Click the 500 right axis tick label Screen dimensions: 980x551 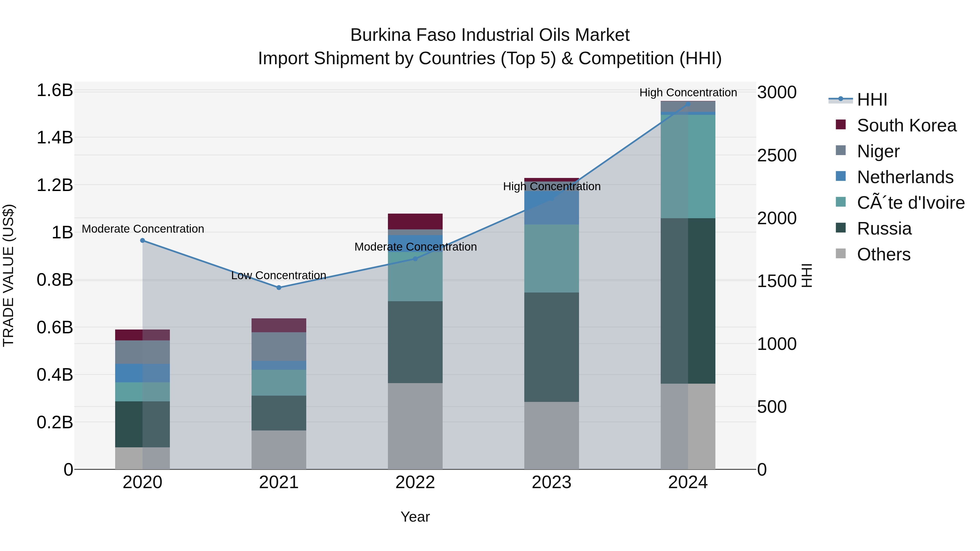(772, 407)
